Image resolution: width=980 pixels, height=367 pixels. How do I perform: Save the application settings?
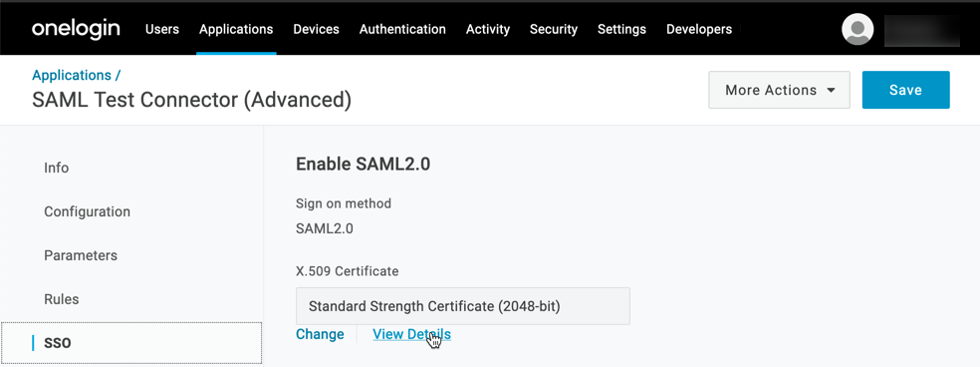(905, 90)
